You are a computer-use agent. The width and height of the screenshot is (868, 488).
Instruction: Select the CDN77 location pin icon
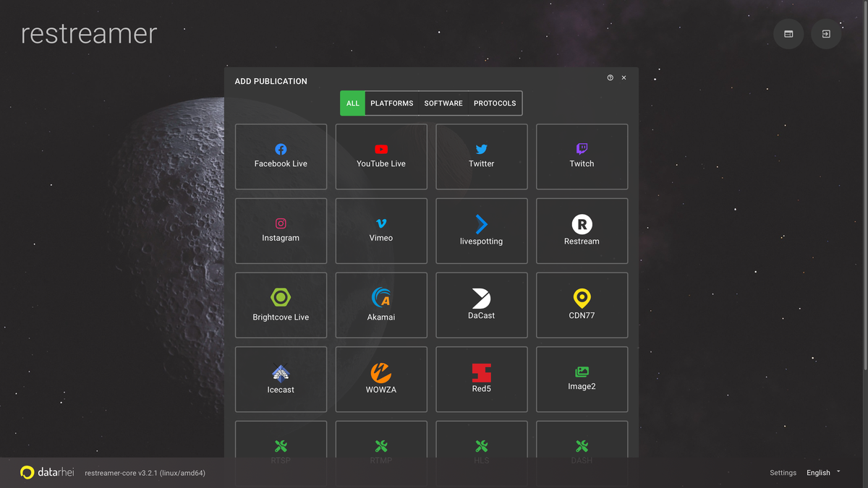[x=582, y=297]
